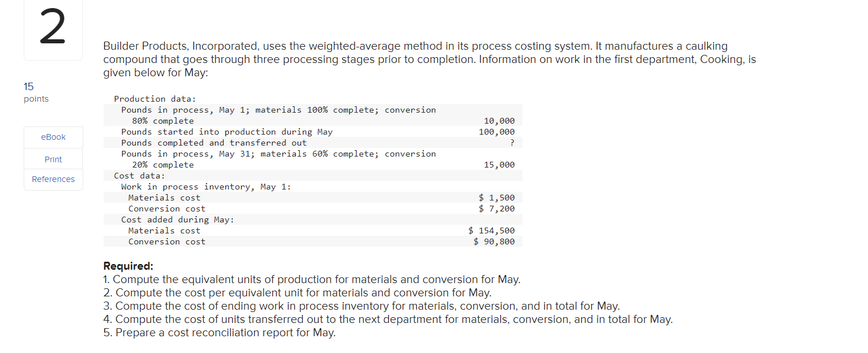Click the 'Builder Products, Incorporated' intro paragraph
Screen dimensions: 868x353
429,60
